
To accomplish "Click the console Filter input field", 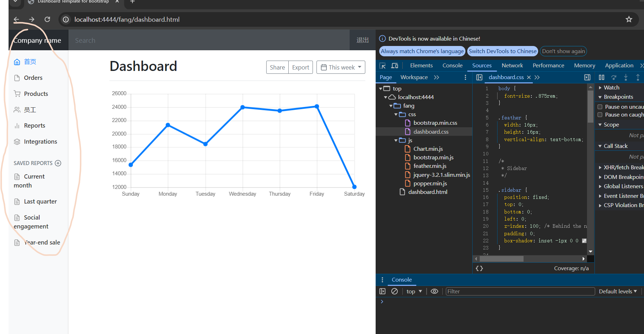I will click(520, 291).
